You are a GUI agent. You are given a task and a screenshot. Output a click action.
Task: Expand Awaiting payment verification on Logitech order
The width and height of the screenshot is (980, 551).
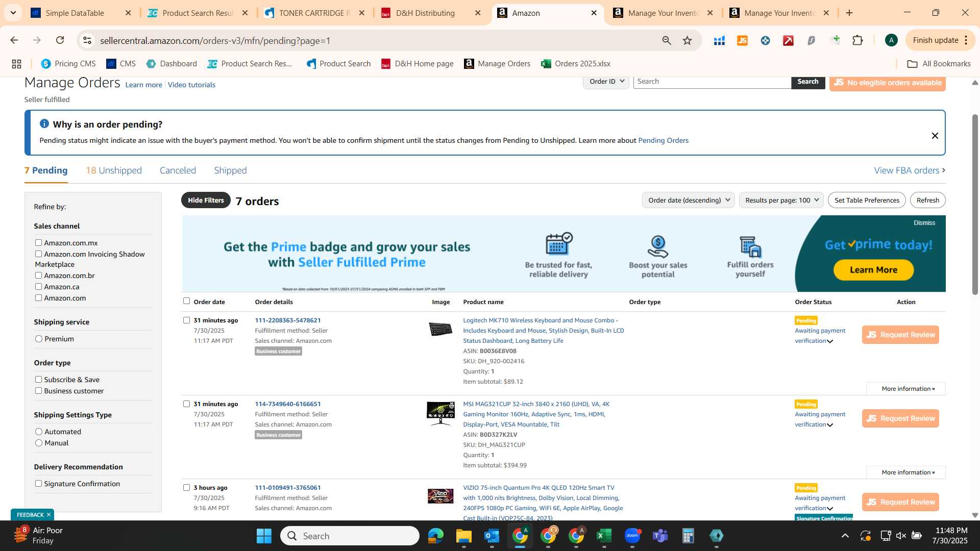830,341
